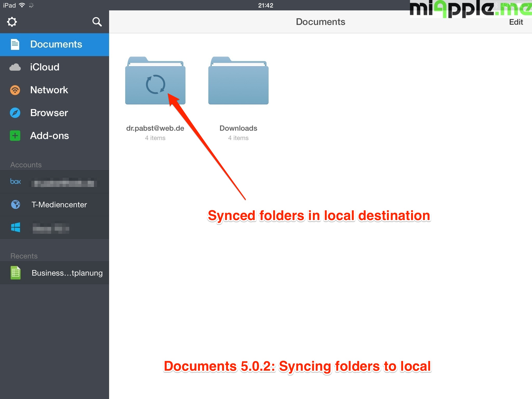Open the green Add-ons plus icon
Screen dimensions: 532x399
tap(15, 136)
